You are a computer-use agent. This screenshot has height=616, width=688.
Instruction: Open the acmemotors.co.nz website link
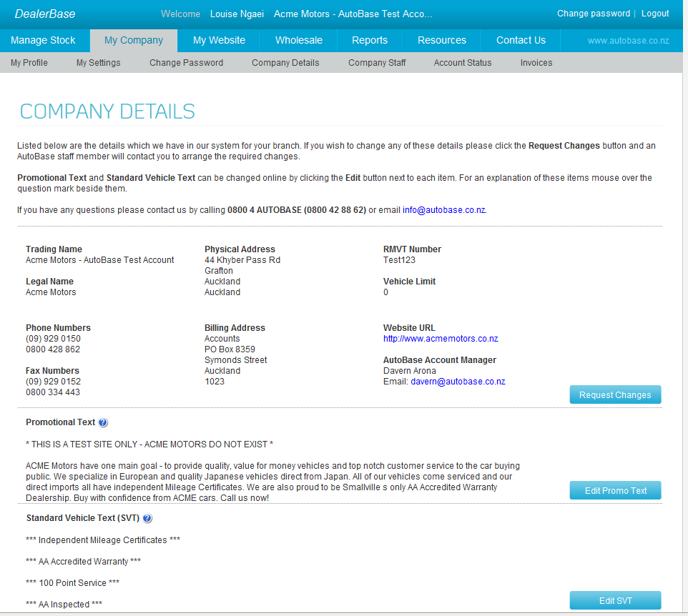441,338
